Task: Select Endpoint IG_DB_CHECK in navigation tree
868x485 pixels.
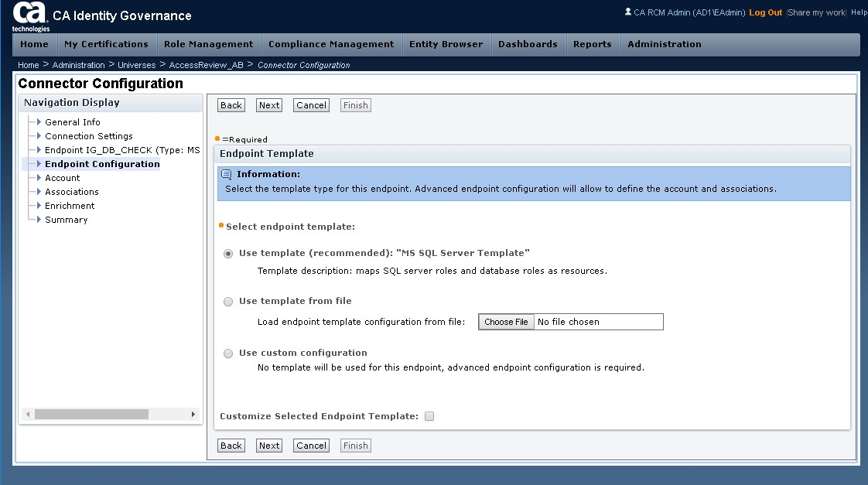Action: coord(122,150)
